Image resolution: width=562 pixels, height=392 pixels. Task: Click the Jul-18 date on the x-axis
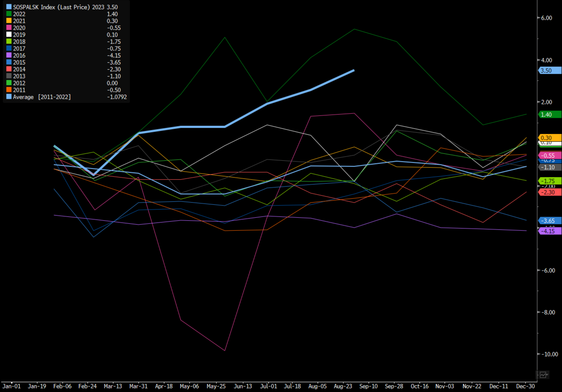292,386
